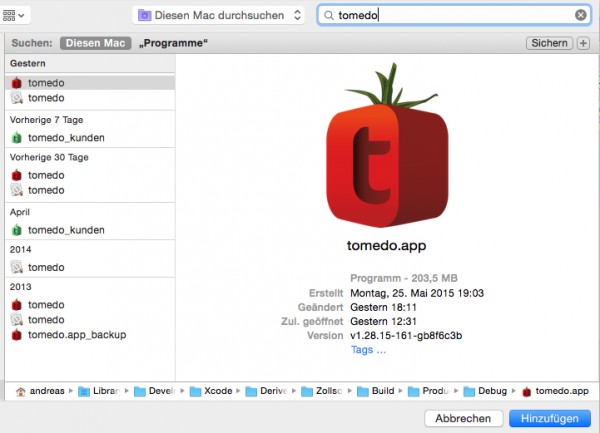Select the tomedo item under 2014
Image resolution: width=600 pixels, height=433 pixels.
point(90,267)
